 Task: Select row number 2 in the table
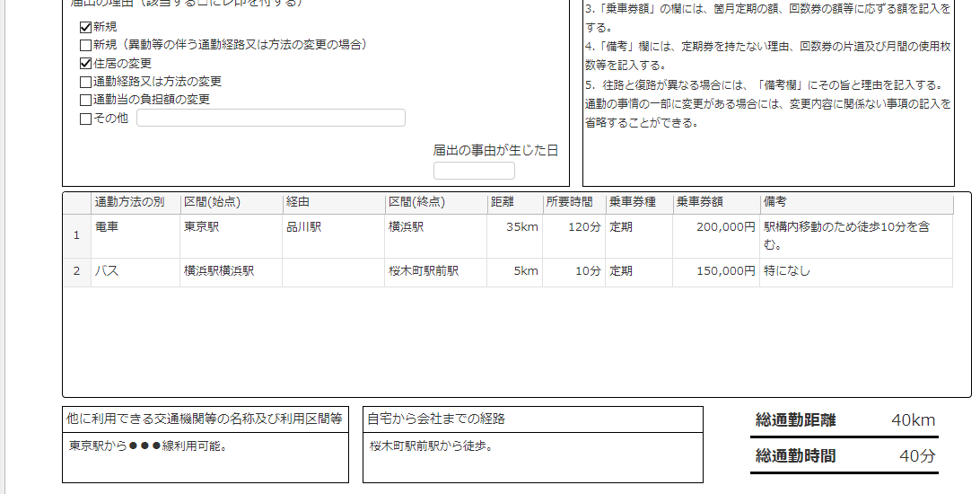[76, 271]
